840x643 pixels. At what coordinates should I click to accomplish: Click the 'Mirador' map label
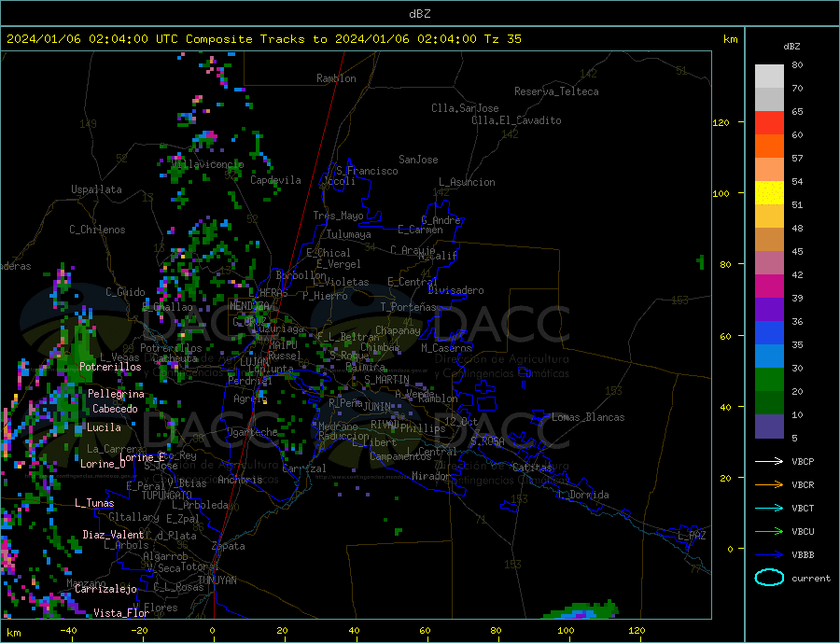pos(432,476)
